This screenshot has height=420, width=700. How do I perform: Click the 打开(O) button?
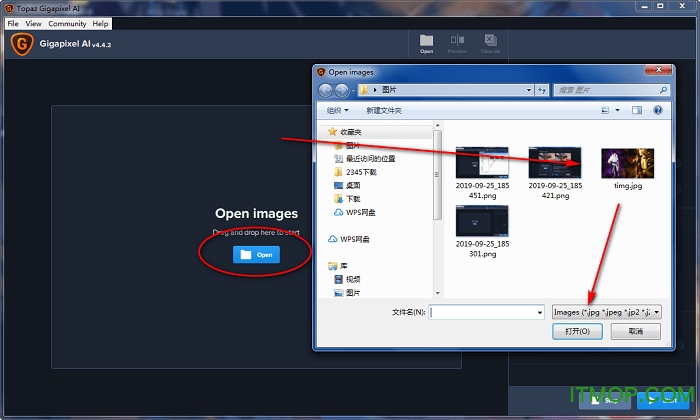[577, 331]
